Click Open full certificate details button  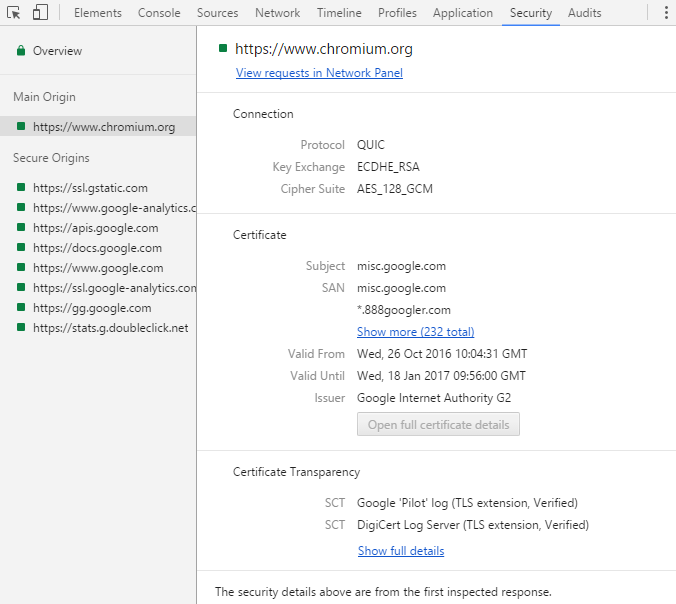438,424
